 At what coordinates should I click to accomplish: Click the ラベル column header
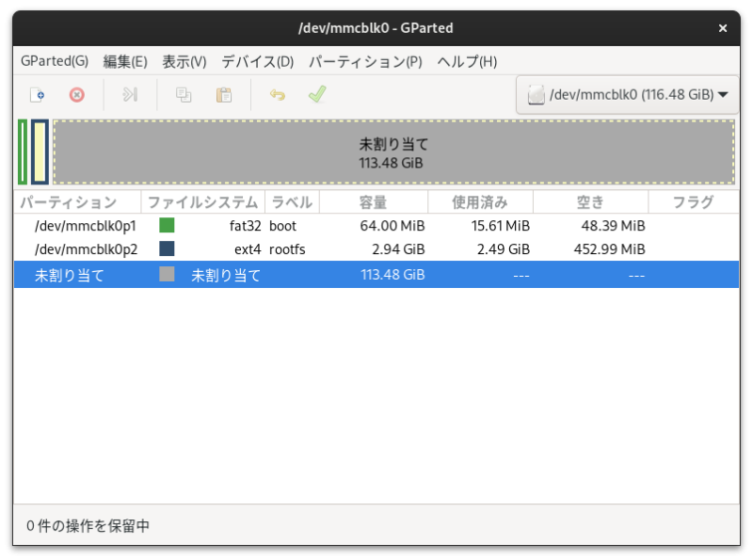coord(292,202)
